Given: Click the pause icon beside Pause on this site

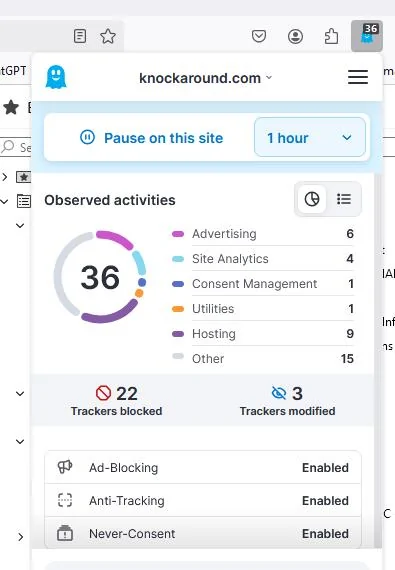Looking at the screenshot, I should (87, 138).
